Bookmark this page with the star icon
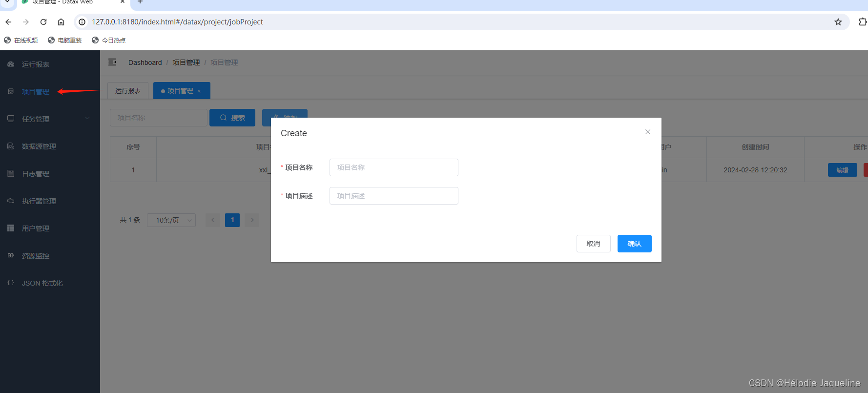The height and width of the screenshot is (393, 868). (x=838, y=22)
